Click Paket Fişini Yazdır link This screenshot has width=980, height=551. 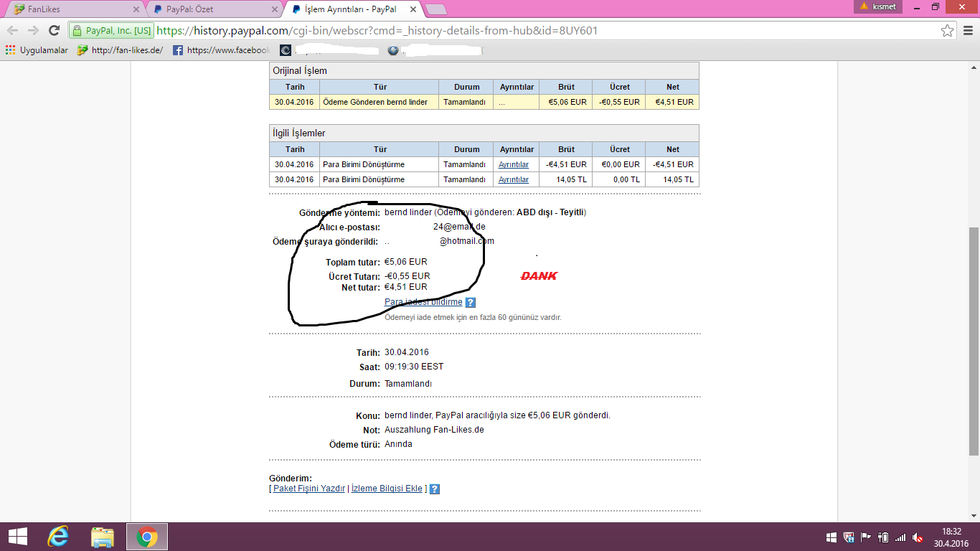(309, 489)
